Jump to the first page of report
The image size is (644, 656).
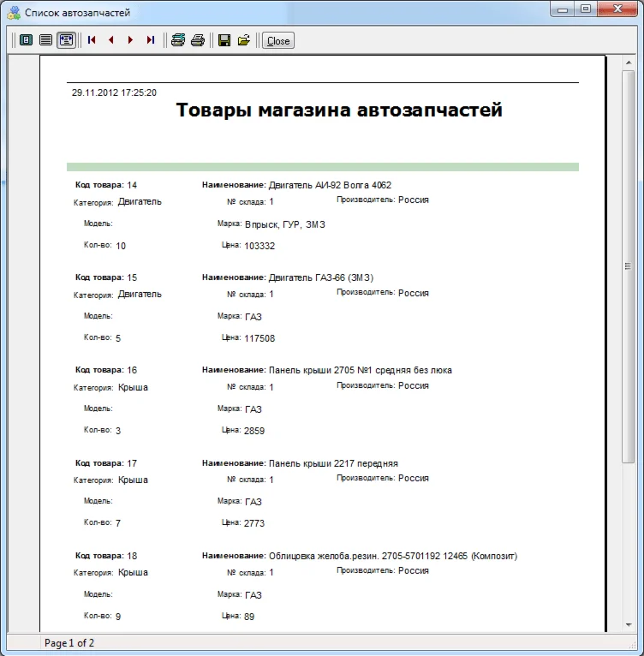tap(92, 40)
